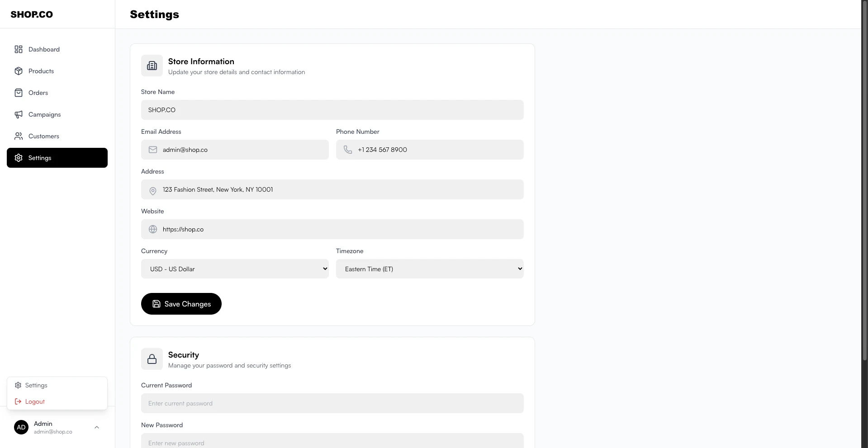Click the SHOP.CO logo link
This screenshot has width=868, height=448.
(32, 14)
